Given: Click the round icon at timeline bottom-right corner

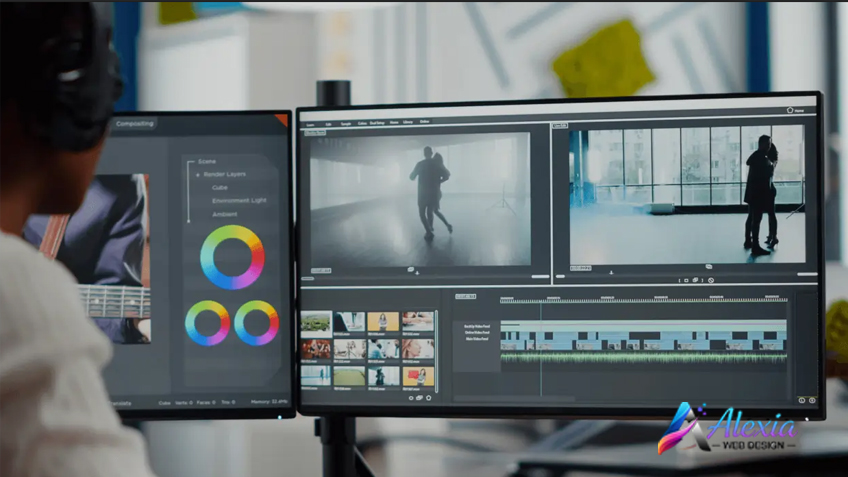Looking at the screenshot, I should pyautogui.click(x=812, y=400).
